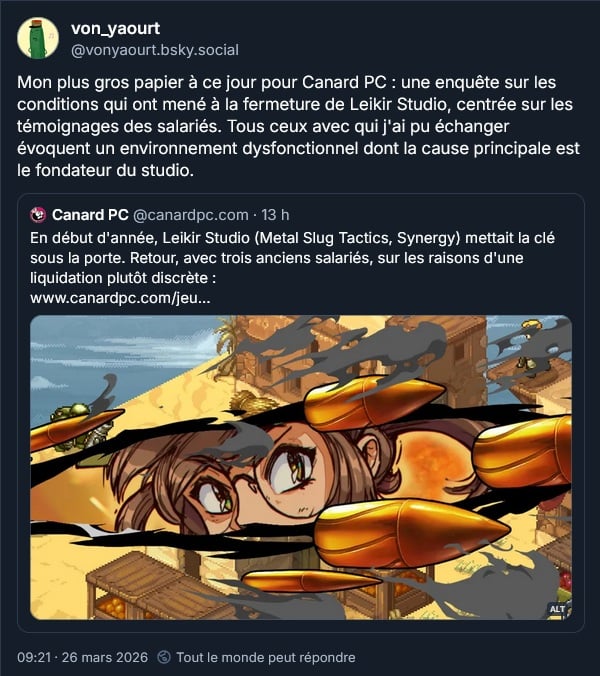Show the ALT text badge on image
The width and height of the screenshot is (600, 676).
[557, 609]
